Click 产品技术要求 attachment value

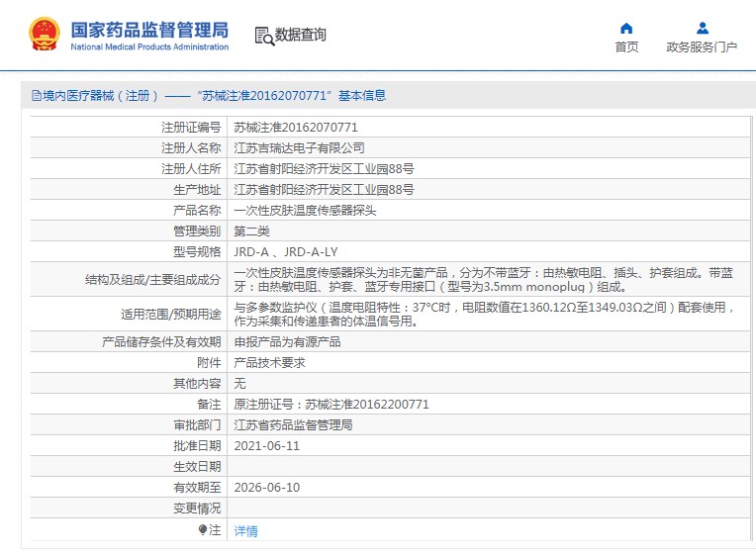[x=269, y=363]
